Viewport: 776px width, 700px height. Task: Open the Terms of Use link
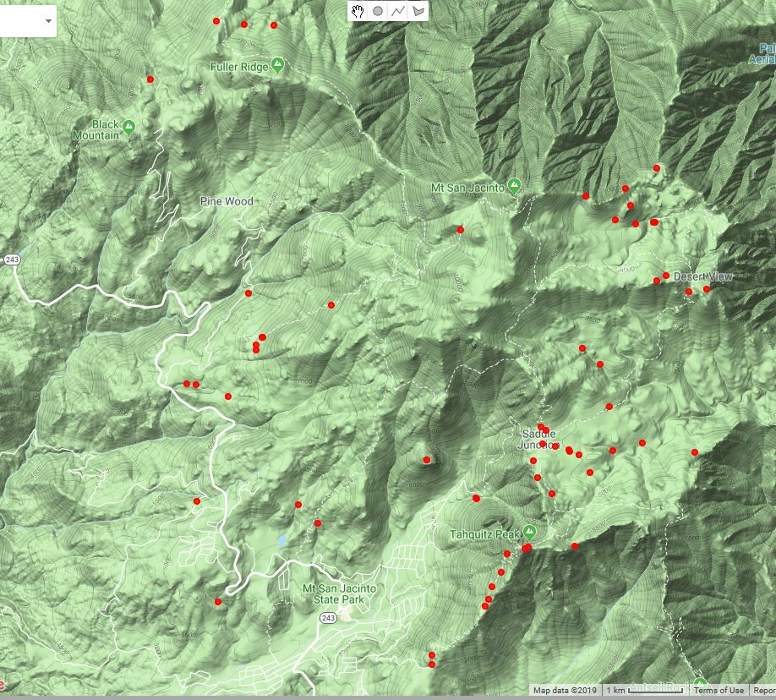click(719, 691)
